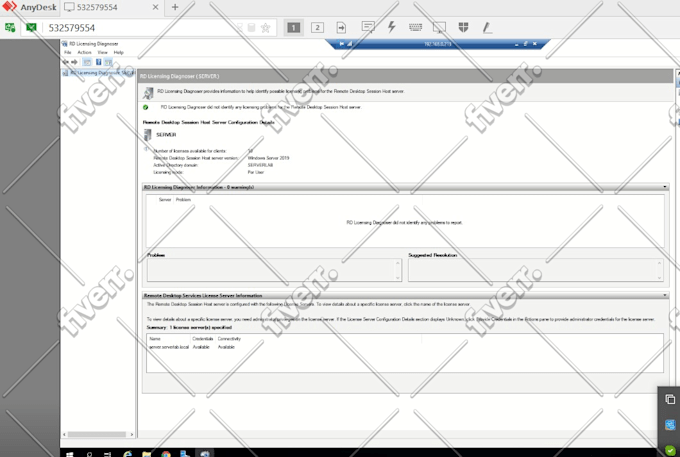Viewport: 680px width, 457px height.
Task: Click the Suggested Resolution box
Action: 536,270
